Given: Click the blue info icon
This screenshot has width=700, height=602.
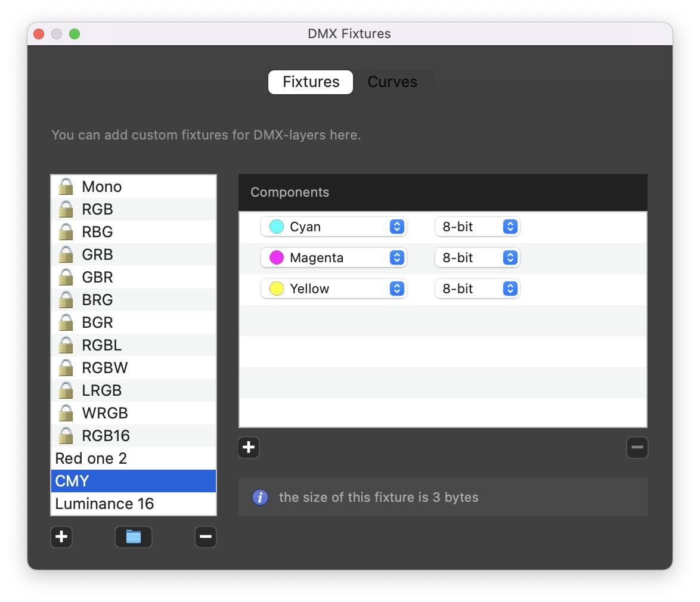Looking at the screenshot, I should (x=260, y=497).
